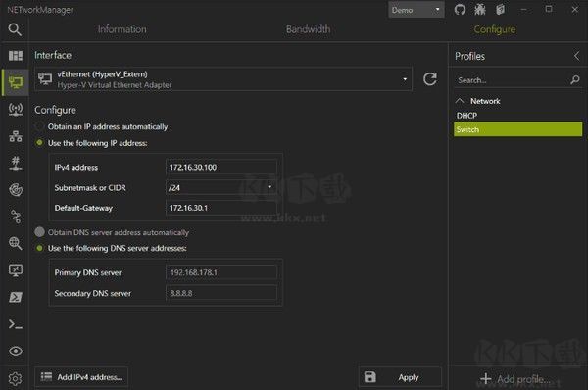Open the WiFi antenna sidebar icon
The image size is (588, 390).
[16, 109]
